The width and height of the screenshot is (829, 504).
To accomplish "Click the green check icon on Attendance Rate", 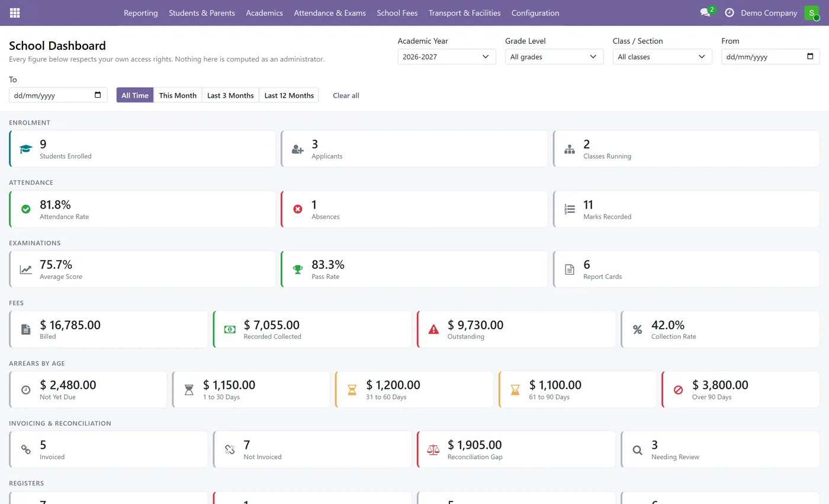I will pyautogui.click(x=25, y=209).
